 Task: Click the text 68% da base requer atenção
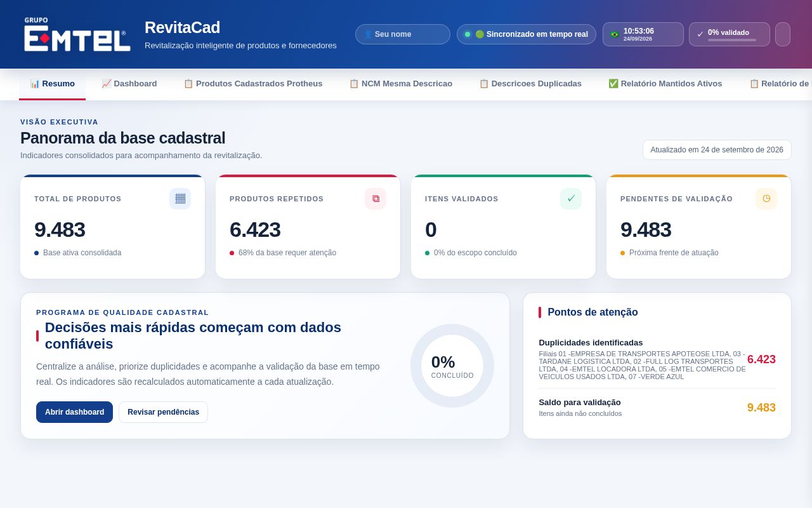(287, 253)
